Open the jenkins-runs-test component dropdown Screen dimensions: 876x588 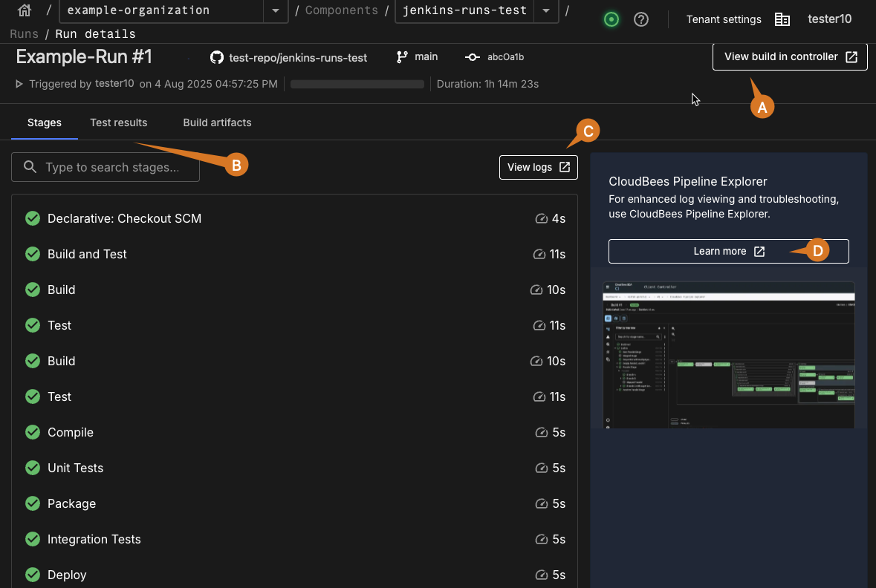(546, 11)
